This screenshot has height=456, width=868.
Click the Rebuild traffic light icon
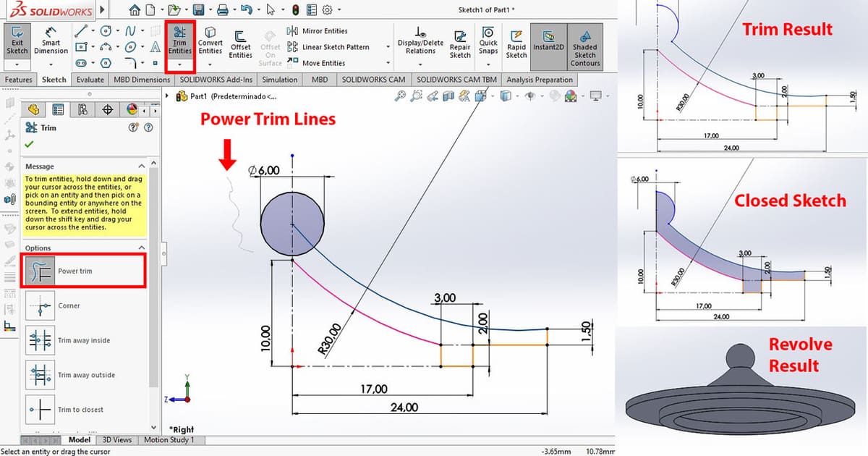pos(295,9)
